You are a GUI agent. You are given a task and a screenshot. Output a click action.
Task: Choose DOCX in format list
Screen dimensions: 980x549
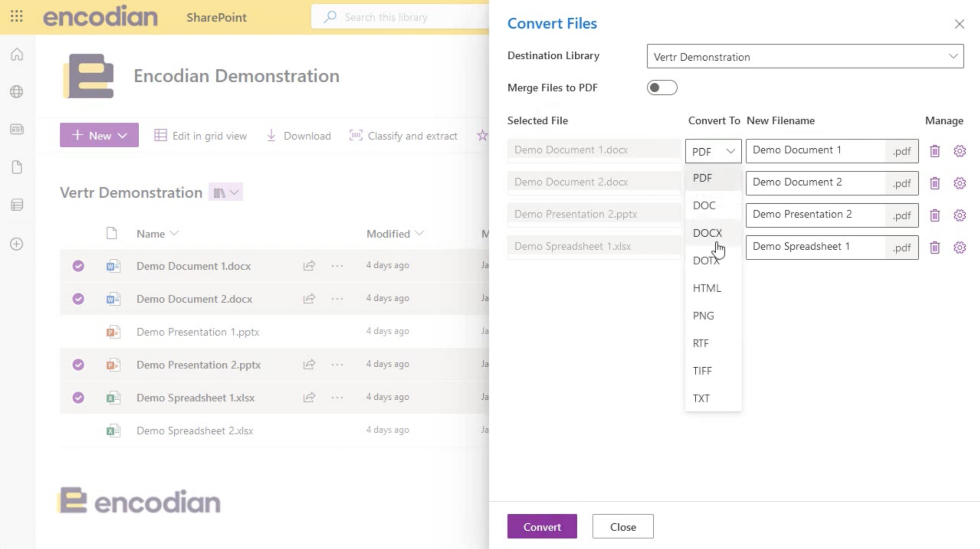[713, 233]
